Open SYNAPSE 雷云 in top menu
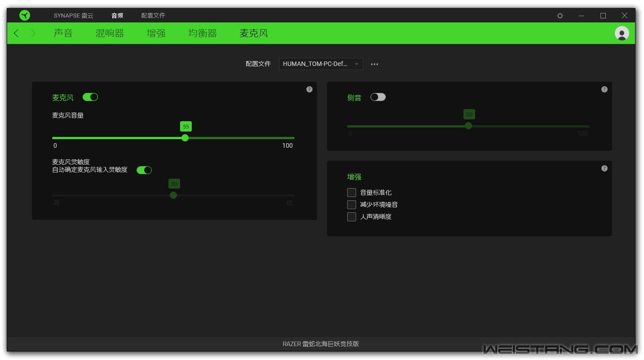 [74, 16]
